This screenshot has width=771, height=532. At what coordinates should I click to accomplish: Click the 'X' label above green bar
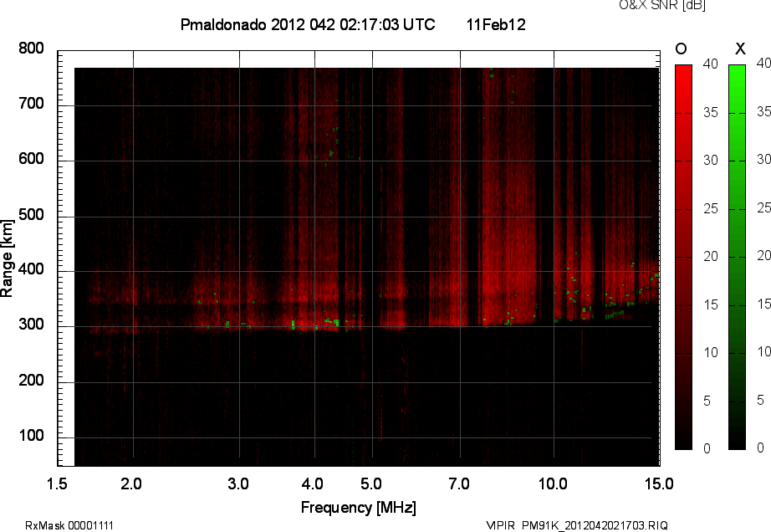[x=738, y=49]
